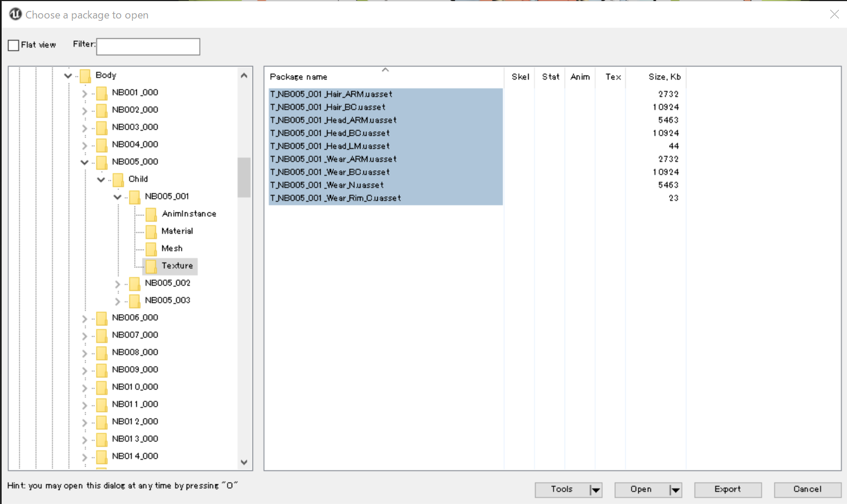Select T_NB005_001_Head_ARM.uasset
This screenshot has height=504, width=847.
point(385,120)
